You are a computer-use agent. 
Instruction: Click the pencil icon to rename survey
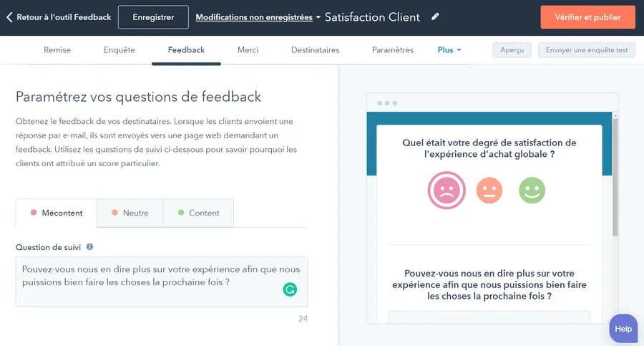[x=436, y=16]
